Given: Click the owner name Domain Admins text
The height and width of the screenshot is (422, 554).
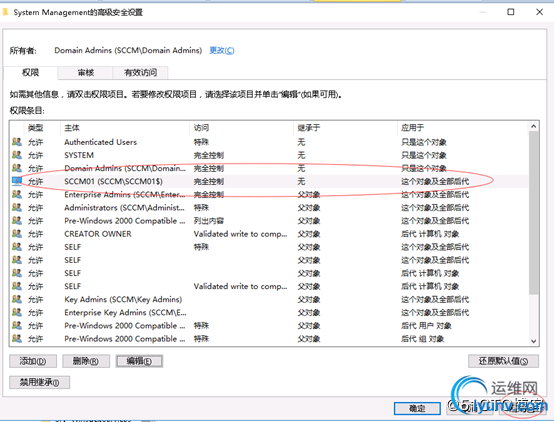Looking at the screenshot, I should 128,51.
